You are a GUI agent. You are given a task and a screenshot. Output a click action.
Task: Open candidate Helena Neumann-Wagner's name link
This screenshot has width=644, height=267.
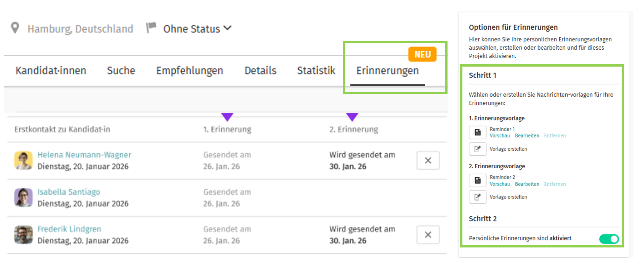coord(84,155)
